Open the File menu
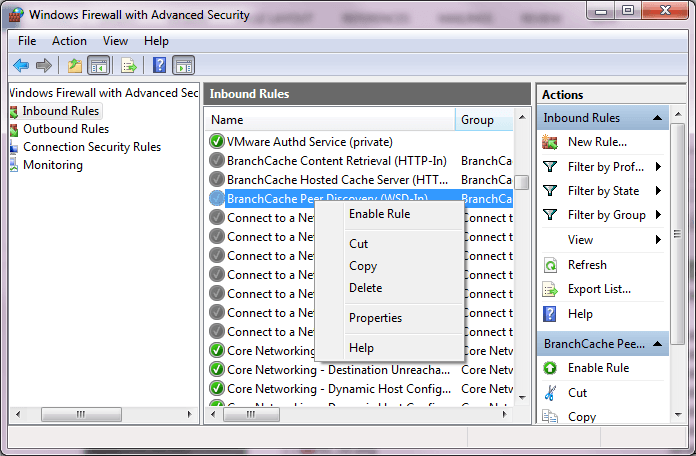This screenshot has width=696, height=456. tap(27, 41)
